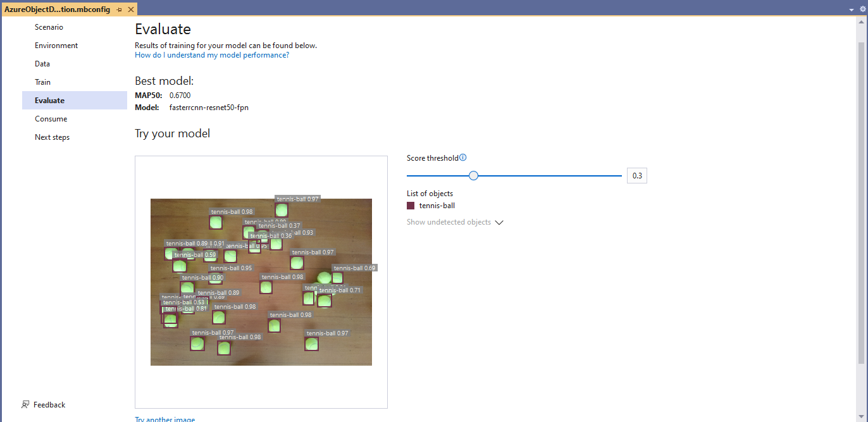The height and width of the screenshot is (422, 868).
Task: Switch to the Train step
Action: tap(42, 82)
